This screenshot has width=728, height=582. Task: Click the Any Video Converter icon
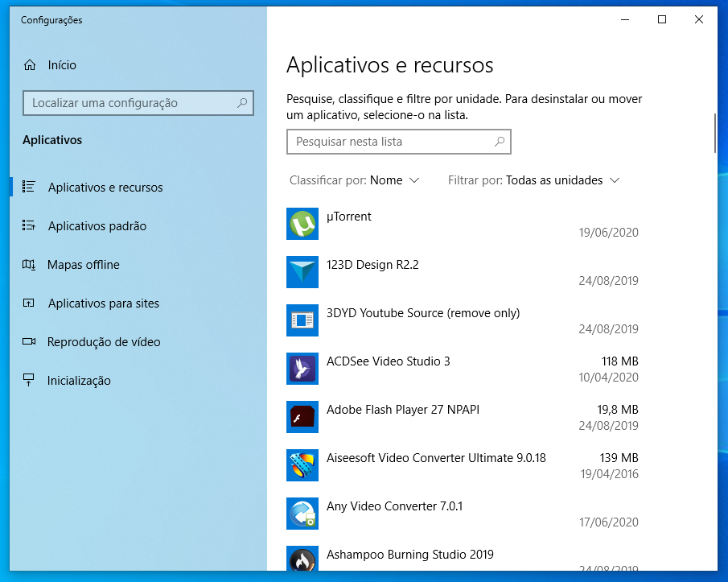pos(302,514)
